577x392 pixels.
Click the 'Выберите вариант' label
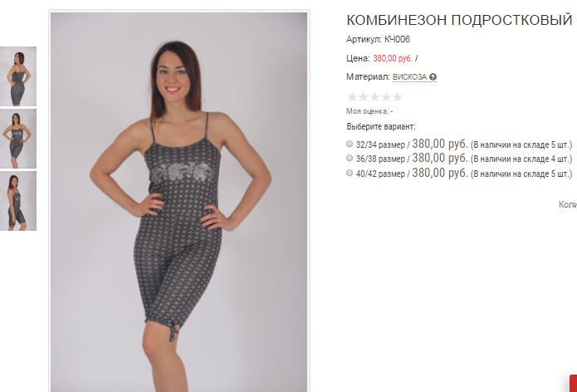coord(381,126)
